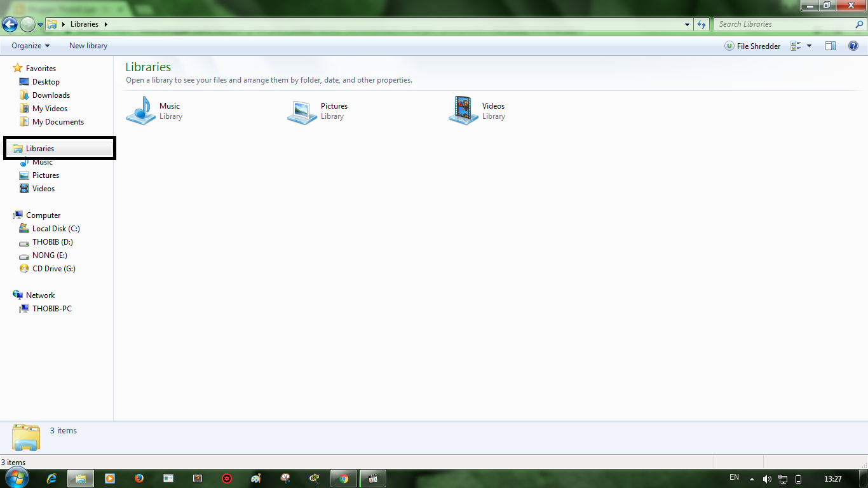Create a New library

[x=88, y=45]
